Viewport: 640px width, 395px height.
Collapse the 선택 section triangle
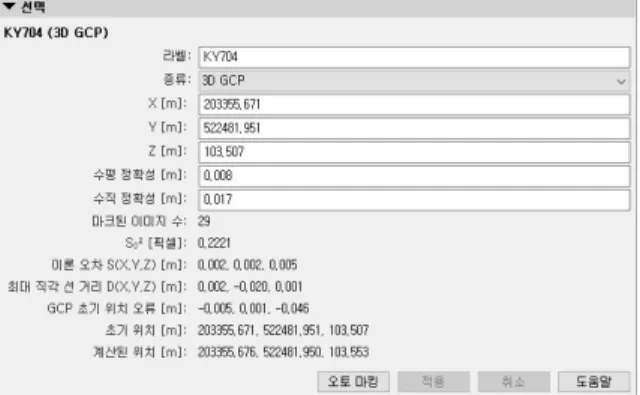[9, 6]
